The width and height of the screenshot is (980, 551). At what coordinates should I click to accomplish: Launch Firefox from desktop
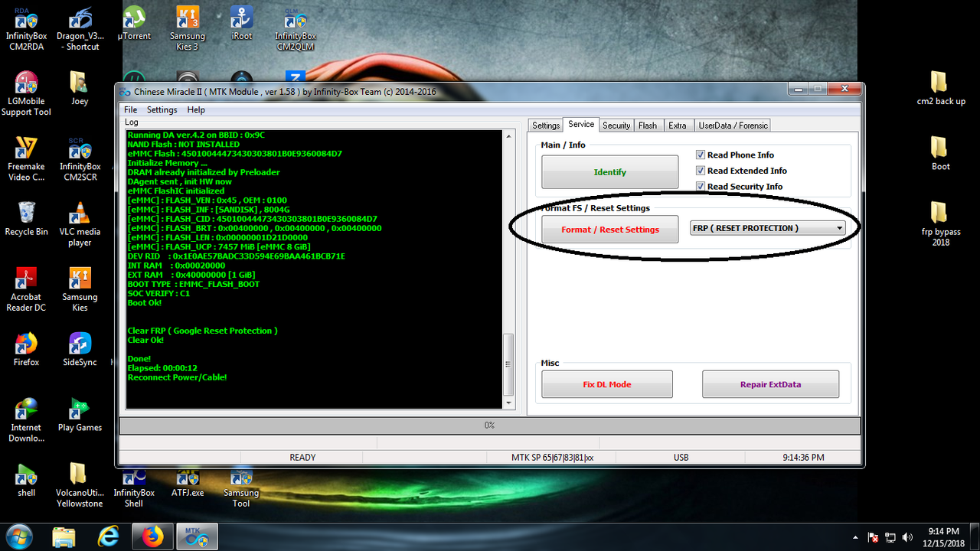(27, 349)
